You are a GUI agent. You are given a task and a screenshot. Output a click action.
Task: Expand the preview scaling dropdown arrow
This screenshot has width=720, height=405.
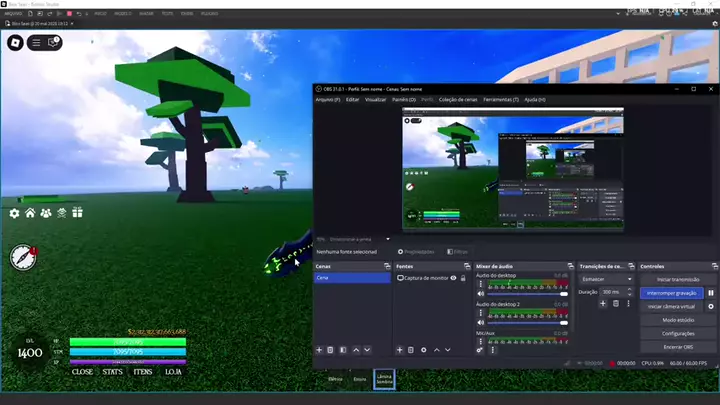[x=387, y=239]
